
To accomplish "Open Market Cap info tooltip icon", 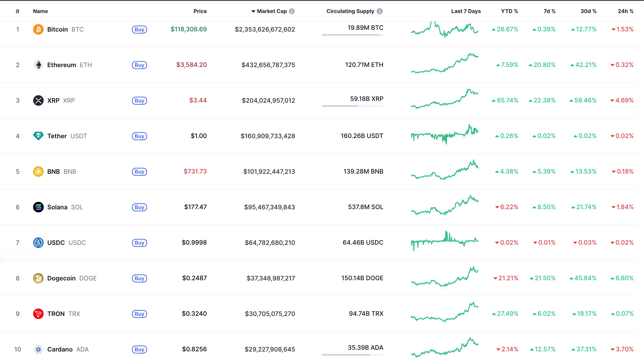I will 292,11.
